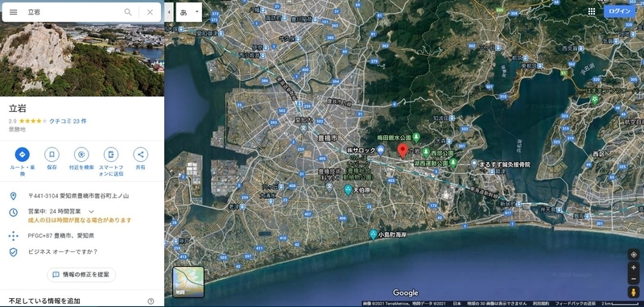Click the 付近を検索 nearby icon
This screenshot has height=307, width=644.
coord(81,155)
